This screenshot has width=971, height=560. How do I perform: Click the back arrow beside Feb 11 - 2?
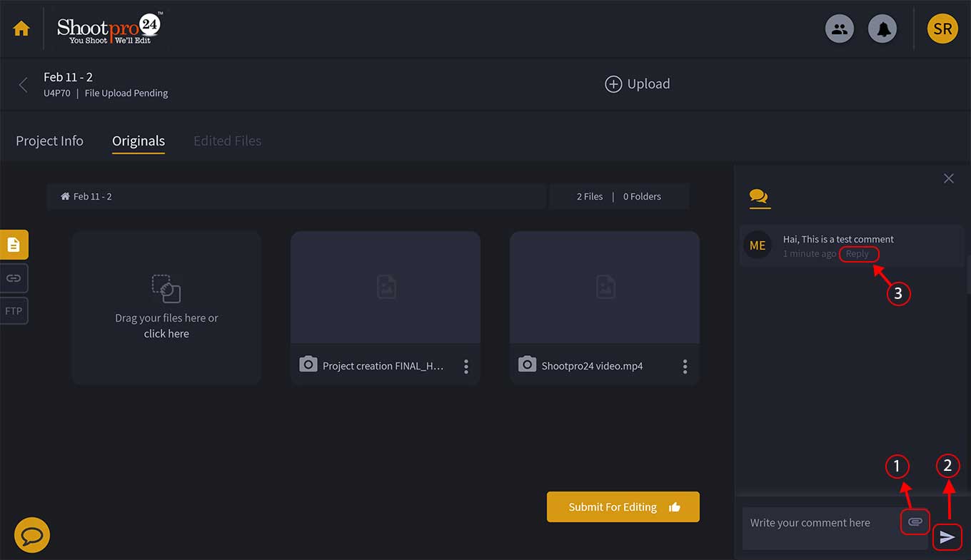23,85
